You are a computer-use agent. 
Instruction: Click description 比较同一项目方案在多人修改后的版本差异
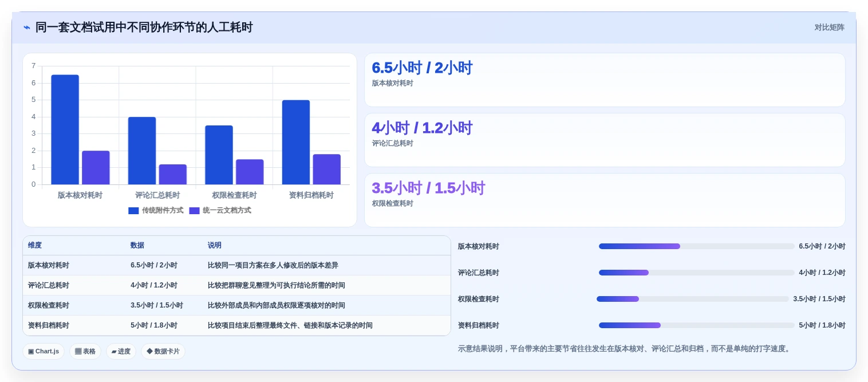(273, 265)
